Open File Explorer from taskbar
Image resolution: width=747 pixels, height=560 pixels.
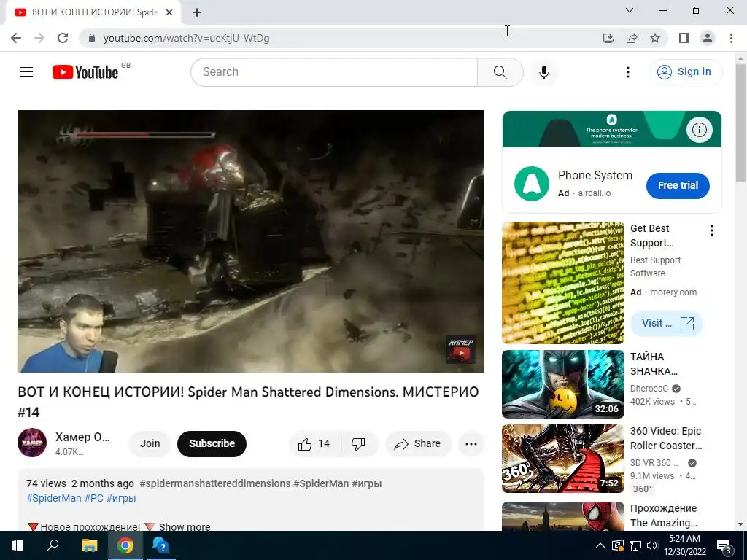89,545
